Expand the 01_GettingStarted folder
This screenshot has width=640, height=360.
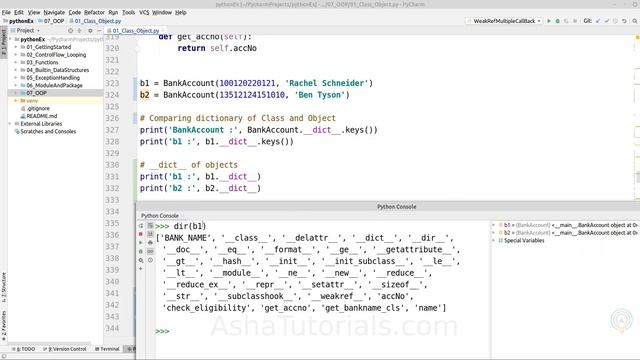(x=16, y=47)
